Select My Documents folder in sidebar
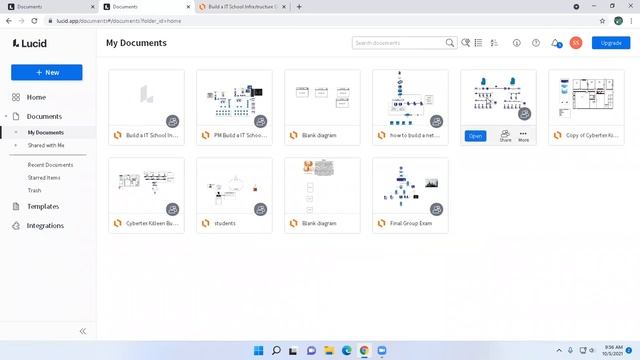 pos(46,132)
